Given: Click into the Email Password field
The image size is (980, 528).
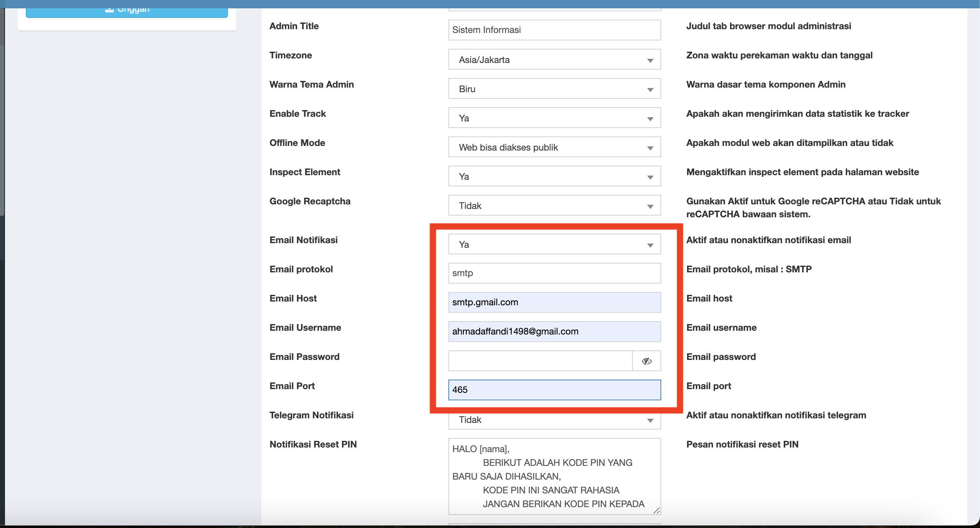Looking at the screenshot, I should [x=540, y=361].
